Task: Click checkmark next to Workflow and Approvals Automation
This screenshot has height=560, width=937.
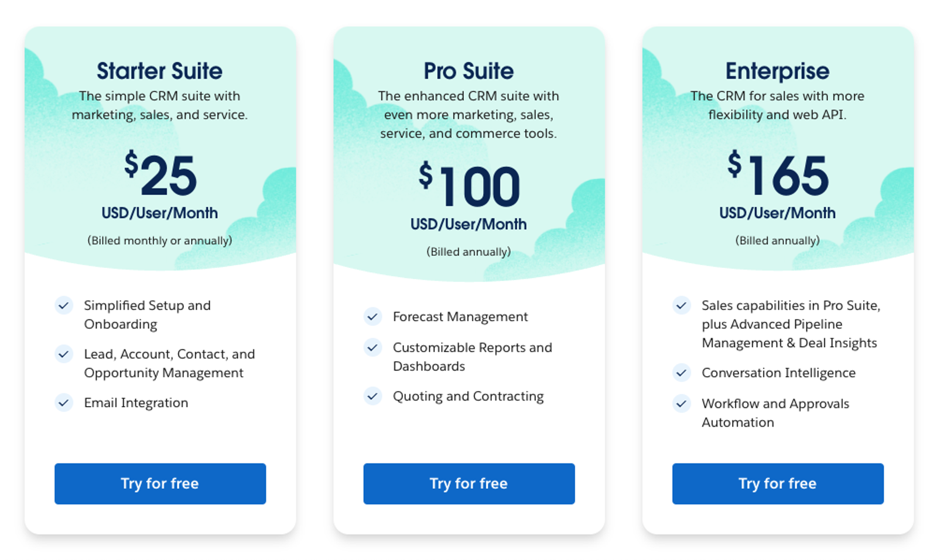Action: 681,404
